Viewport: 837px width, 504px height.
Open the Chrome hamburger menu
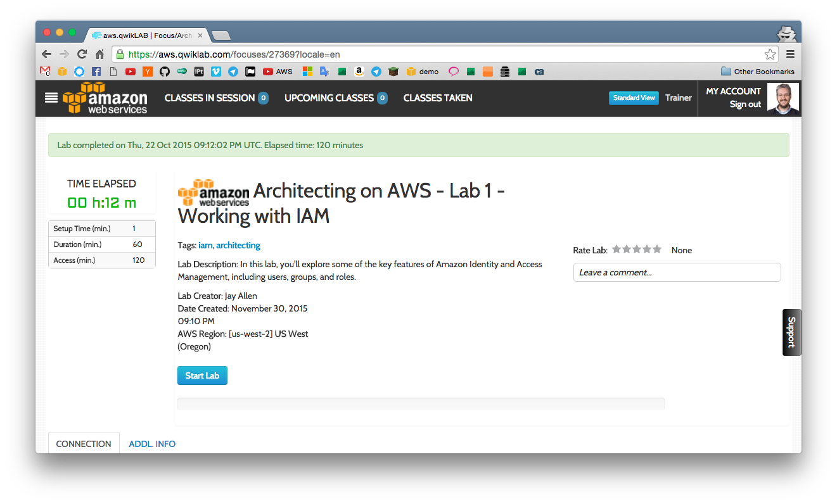(x=790, y=54)
